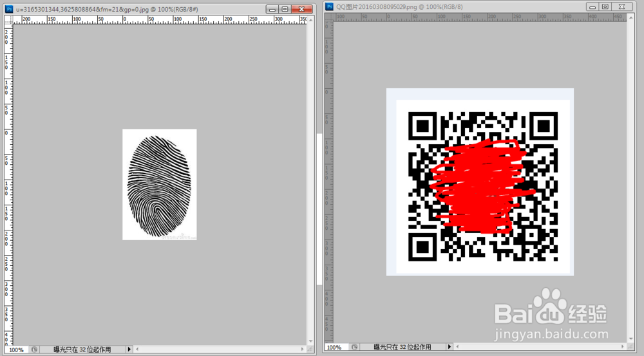This screenshot has width=644, height=356.
Task: Maximize the QQ图片 png document window
Action: click(605, 6)
